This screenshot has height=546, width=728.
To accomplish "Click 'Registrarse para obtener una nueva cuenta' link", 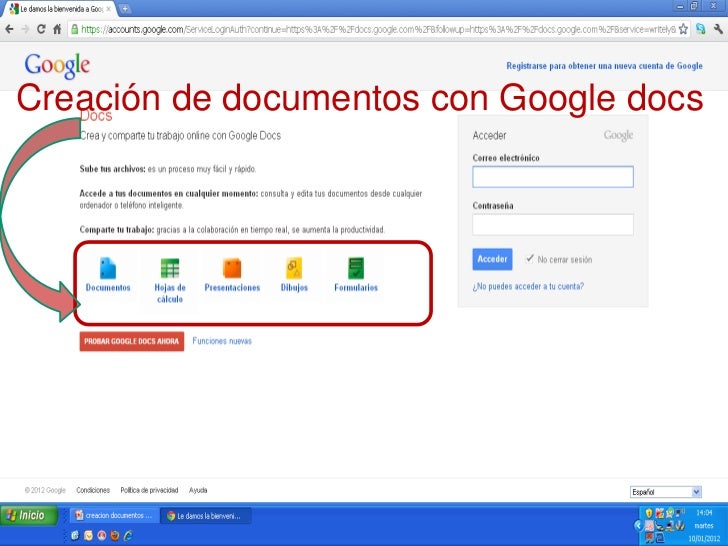I will click(604, 66).
